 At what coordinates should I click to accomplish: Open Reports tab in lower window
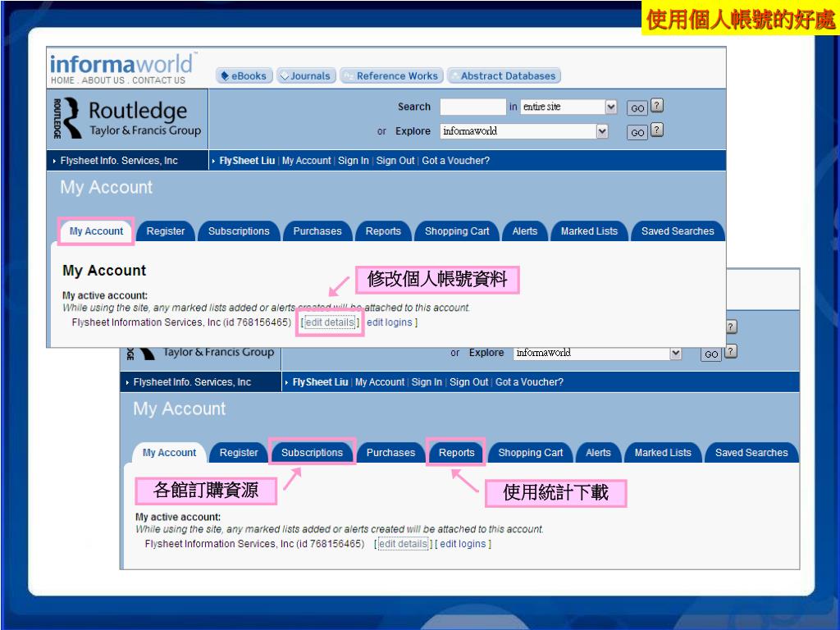(456, 453)
